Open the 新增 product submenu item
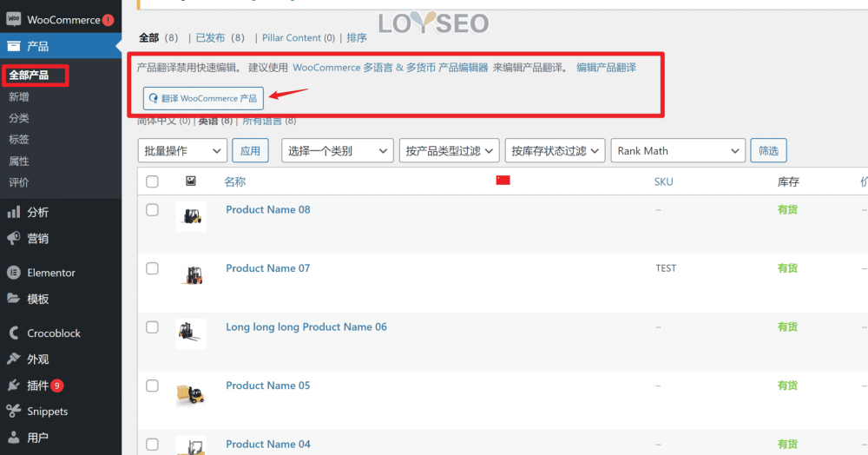868x455 pixels. pos(19,97)
